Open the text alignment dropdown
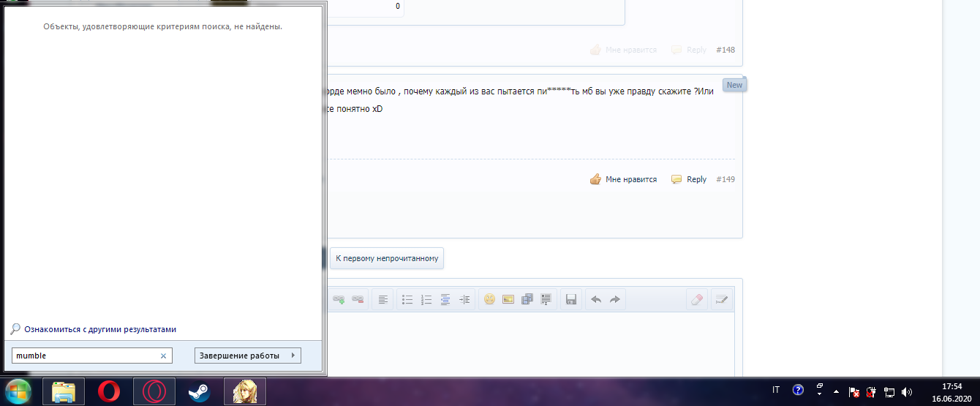This screenshot has width=980, height=406. (382, 299)
